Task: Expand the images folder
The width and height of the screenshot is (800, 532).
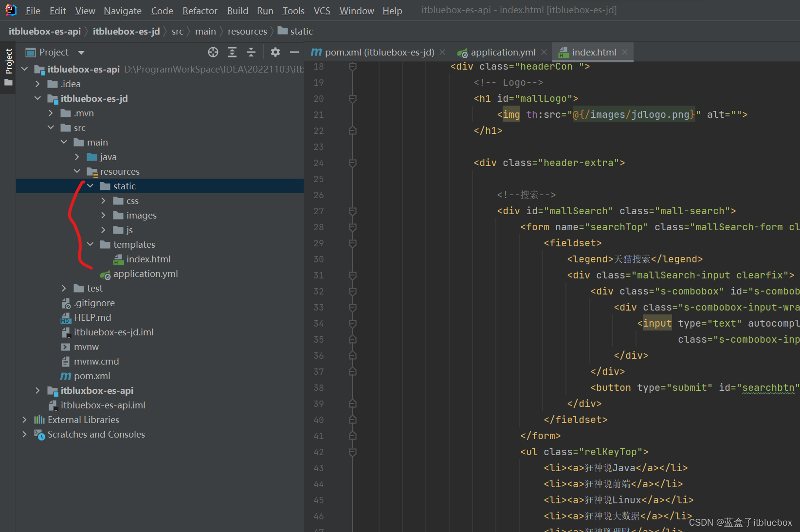Action: (103, 215)
